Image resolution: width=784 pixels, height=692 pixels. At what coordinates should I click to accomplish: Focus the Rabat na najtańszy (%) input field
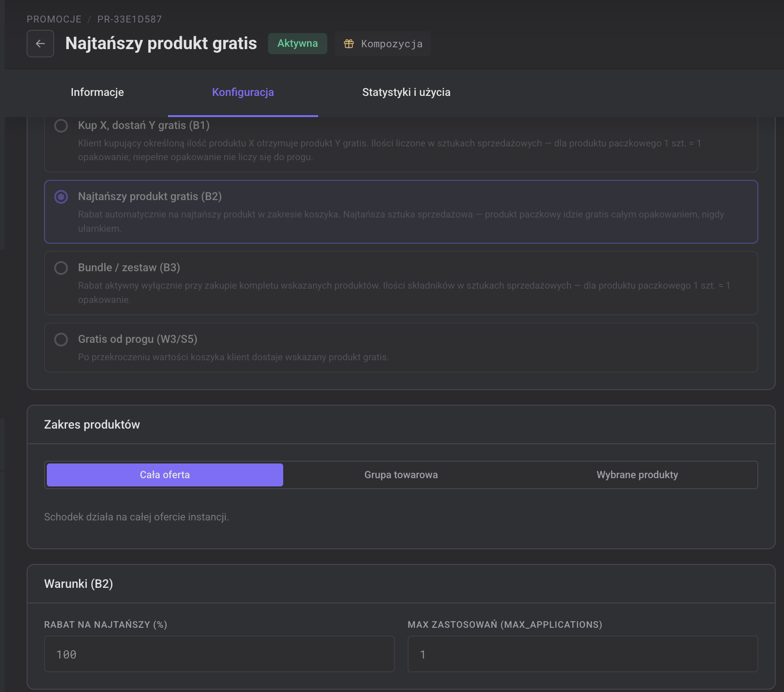(219, 654)
